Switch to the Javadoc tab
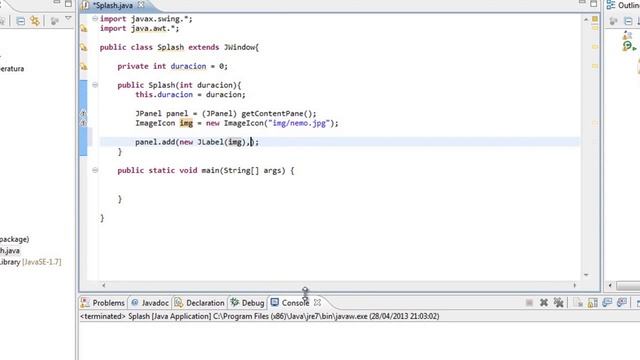This screenshot has width=640, height=360. (150, 303)
